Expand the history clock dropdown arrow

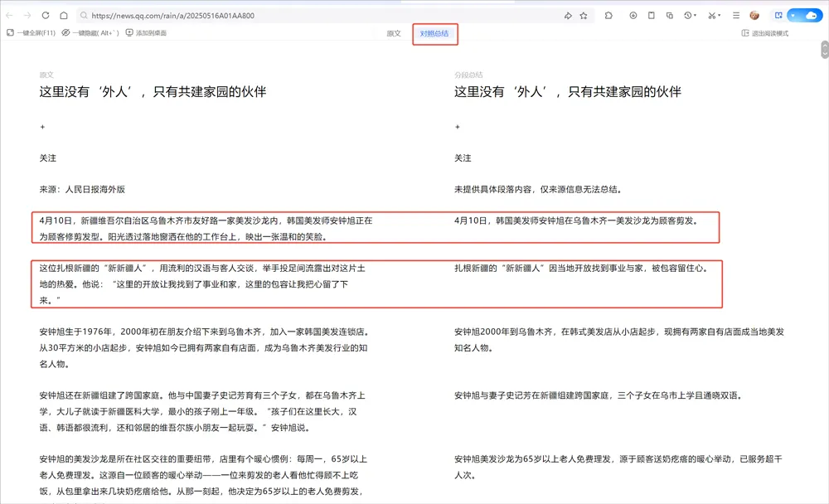[x=696, y=16]
